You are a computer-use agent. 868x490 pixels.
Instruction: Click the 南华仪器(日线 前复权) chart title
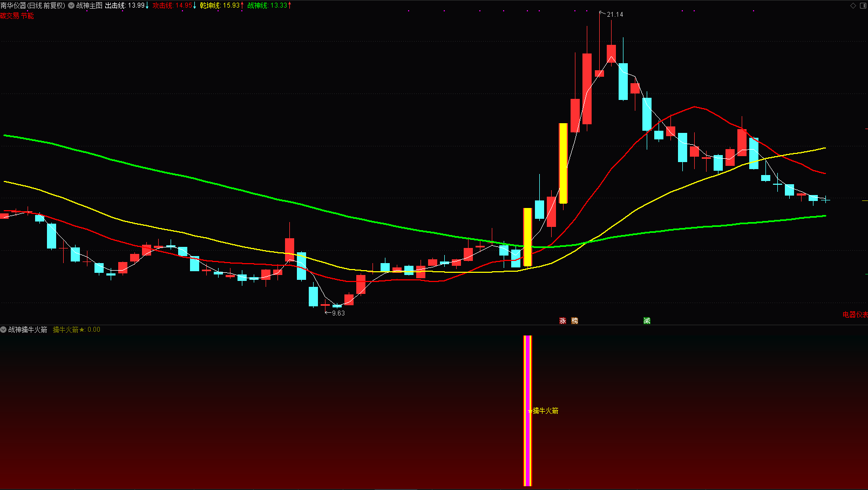(x=32, y=5)
